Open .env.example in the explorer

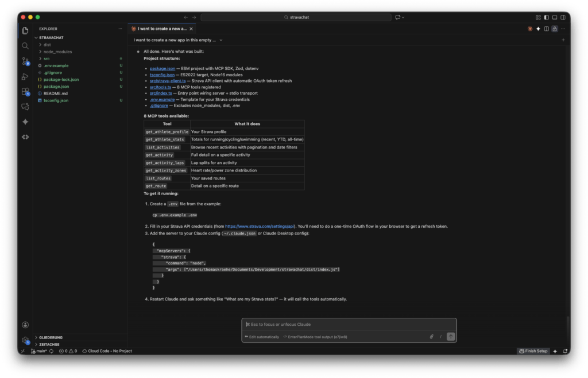click(x=56, y=65)
